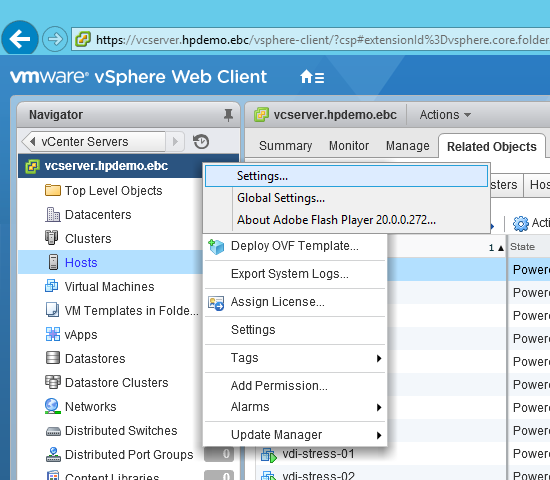The width and height of the screenshot is (550, 480).
Task: Click the Datastores icon
Action: (x=53, y=358)
